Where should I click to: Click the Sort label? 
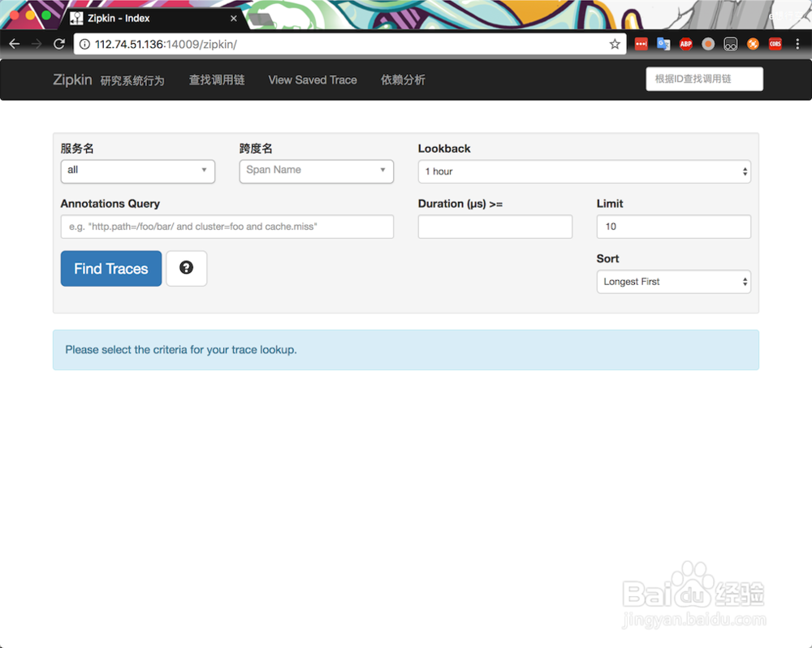click(x=607, y=258)
